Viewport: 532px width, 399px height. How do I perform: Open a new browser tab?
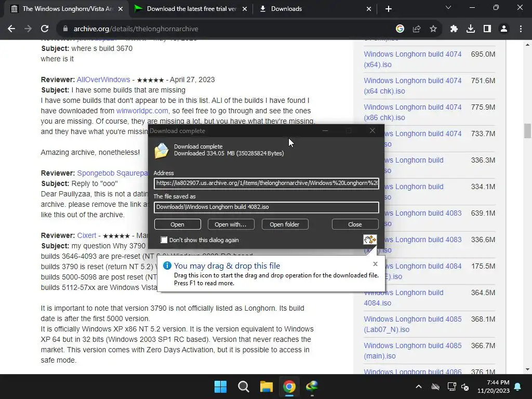(389, 9)
